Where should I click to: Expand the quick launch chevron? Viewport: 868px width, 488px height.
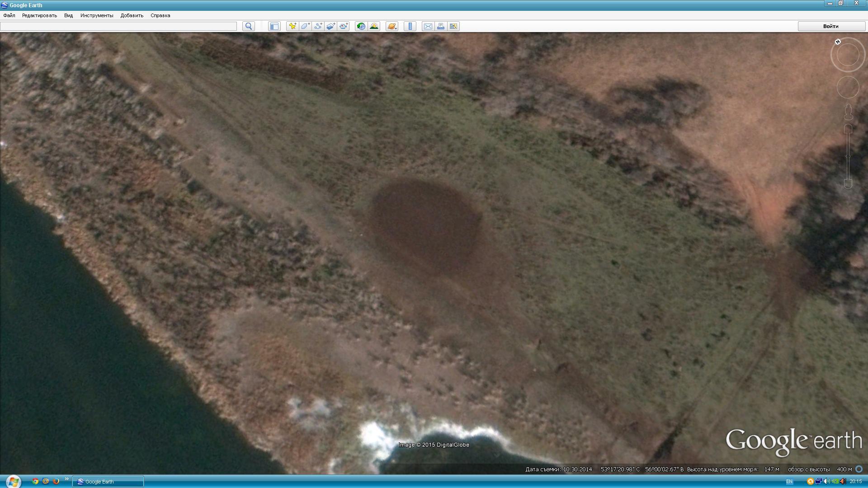click(x=67, y=479)
